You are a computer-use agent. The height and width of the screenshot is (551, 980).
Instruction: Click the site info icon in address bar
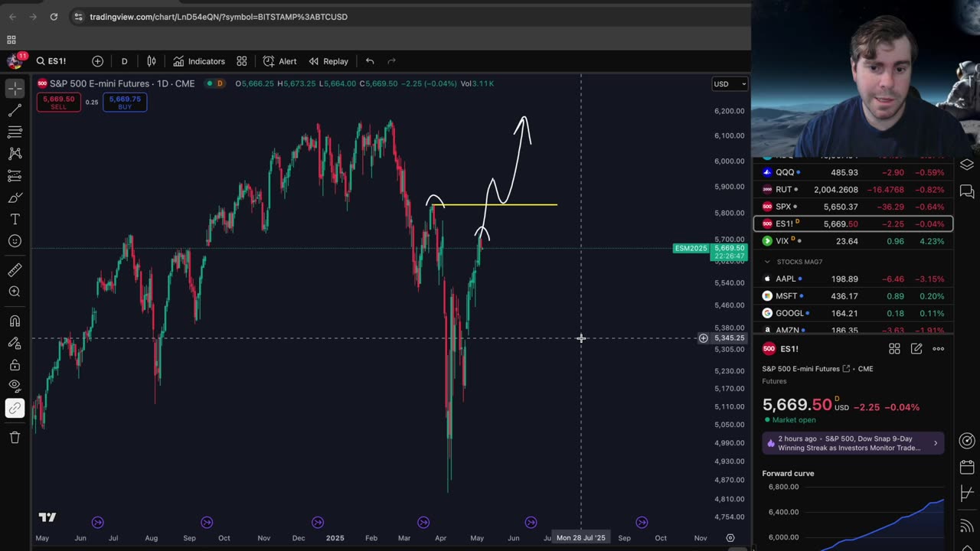78,17
